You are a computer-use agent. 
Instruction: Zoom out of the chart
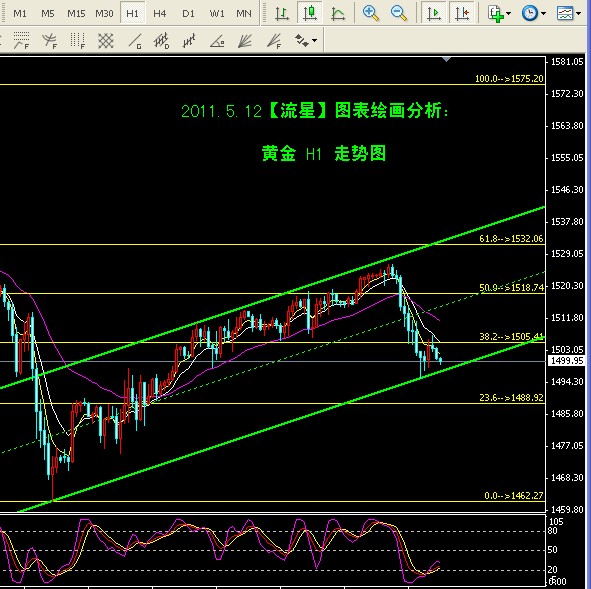pos(399,14)
